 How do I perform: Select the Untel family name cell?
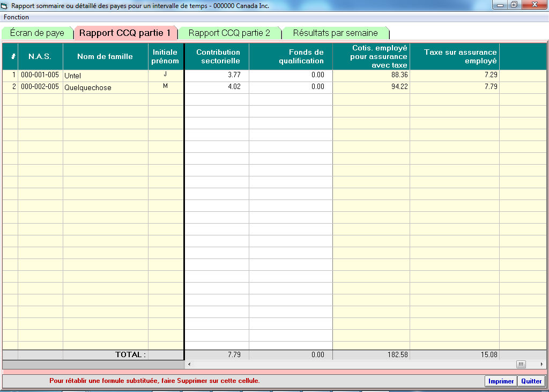point(105,76)
